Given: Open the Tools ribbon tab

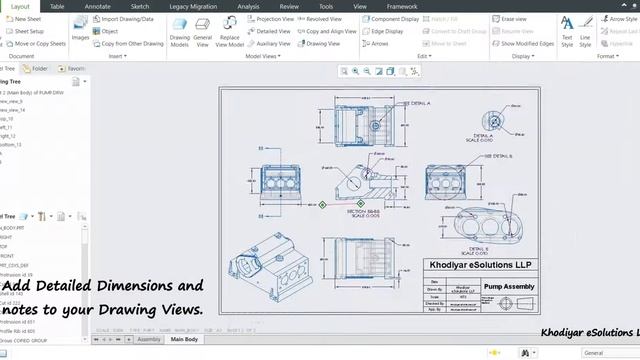Looking at the screenshot, I should pos(326,7).
